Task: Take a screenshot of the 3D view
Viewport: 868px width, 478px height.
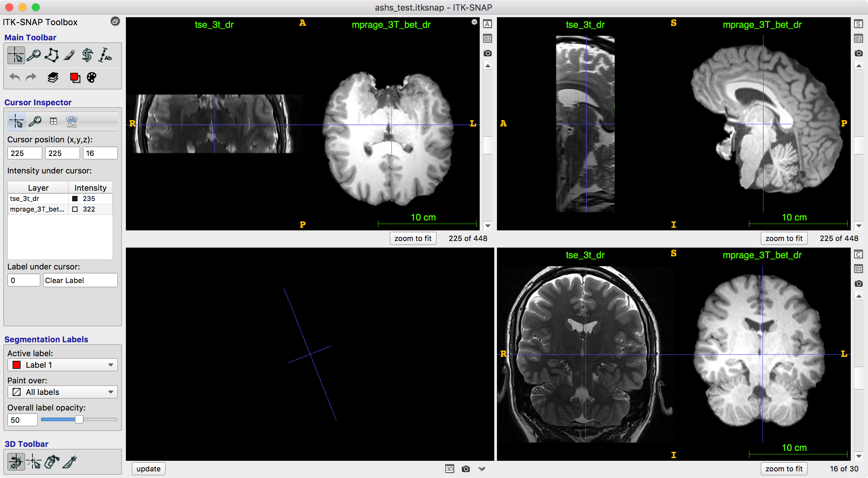Action: pyautogui.click(x=466, y=469)
